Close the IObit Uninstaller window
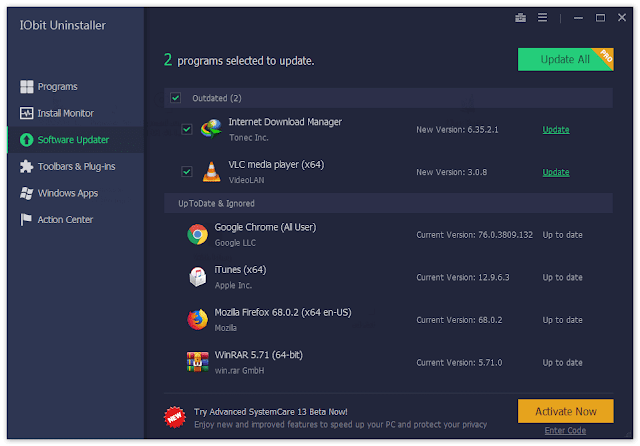Image resolution: width=640 pixels, height=446 pixels. click(x=622, y=17)
